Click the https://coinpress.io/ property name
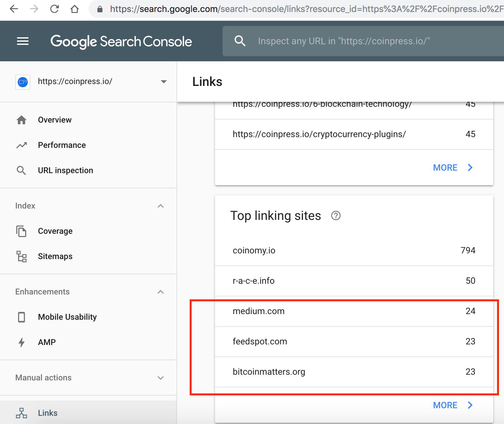The image size is (504, 424). (x=75, y=82)
